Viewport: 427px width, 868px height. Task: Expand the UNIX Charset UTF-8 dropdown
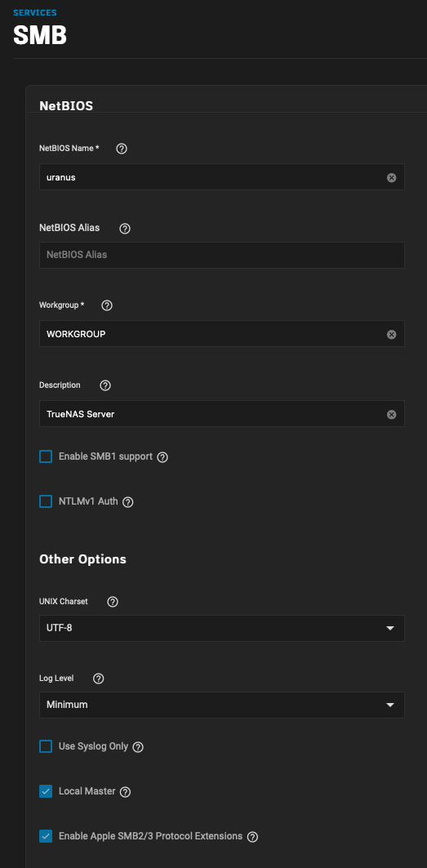tap(221, 628)
